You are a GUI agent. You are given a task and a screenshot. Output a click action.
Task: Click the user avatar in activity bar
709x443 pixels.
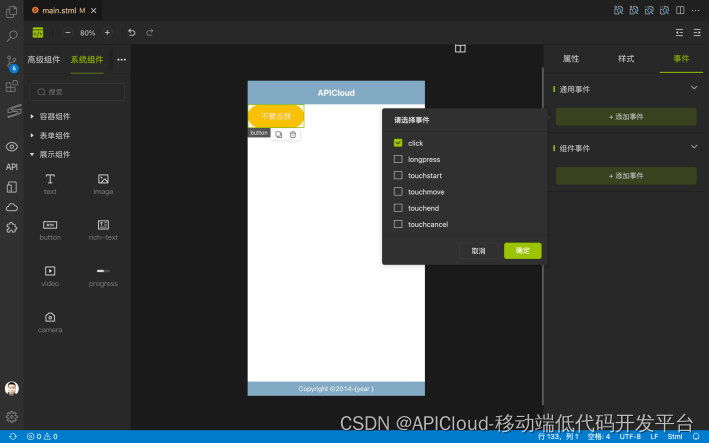point(12,388)
